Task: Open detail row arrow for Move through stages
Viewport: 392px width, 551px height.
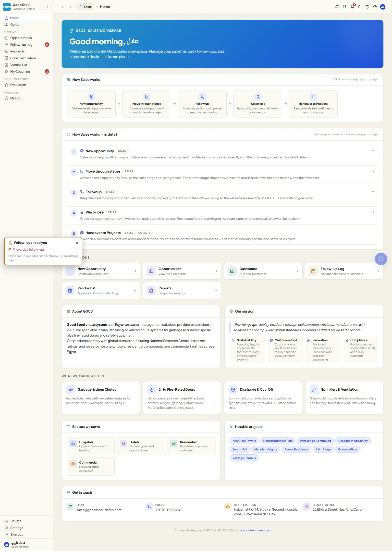Action: [373, 171]
